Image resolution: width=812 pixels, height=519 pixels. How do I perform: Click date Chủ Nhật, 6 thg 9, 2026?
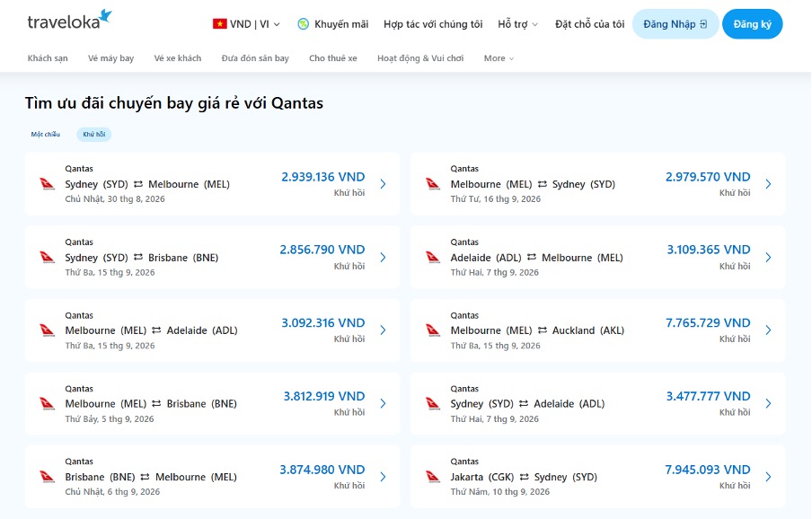click(x=112, y=491)
